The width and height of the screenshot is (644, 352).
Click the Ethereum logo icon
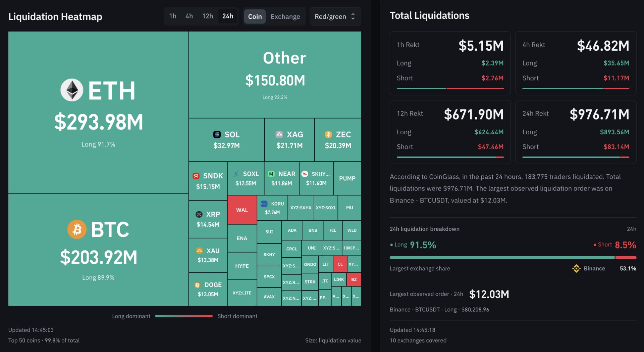[72, 90]
